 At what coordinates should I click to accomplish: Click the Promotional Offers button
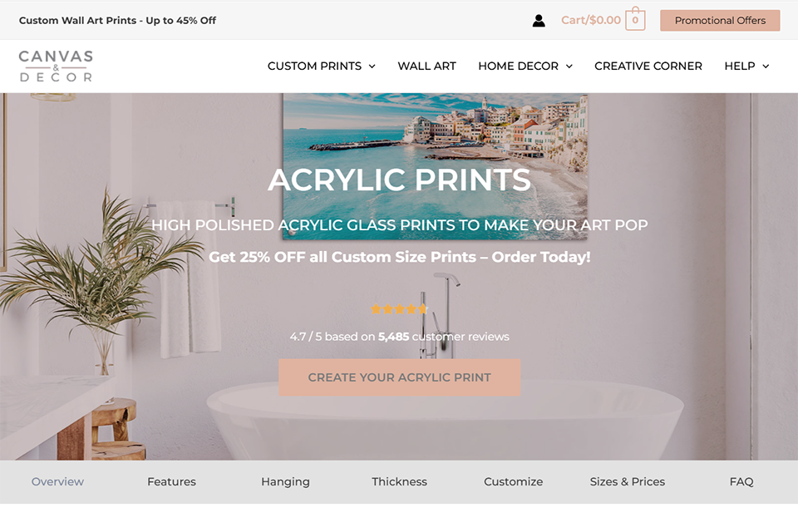(x=720, y=20)
